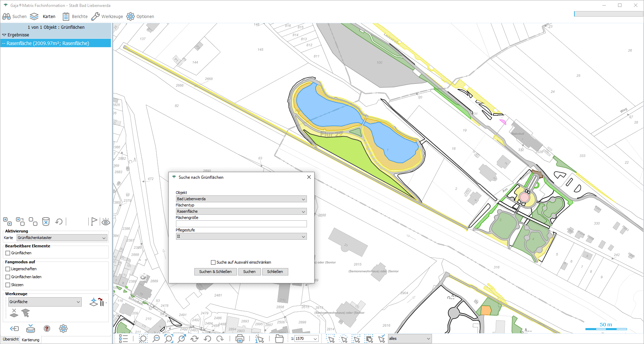Click the database save icon
The image size is (644, 344).
coord(31,328)
